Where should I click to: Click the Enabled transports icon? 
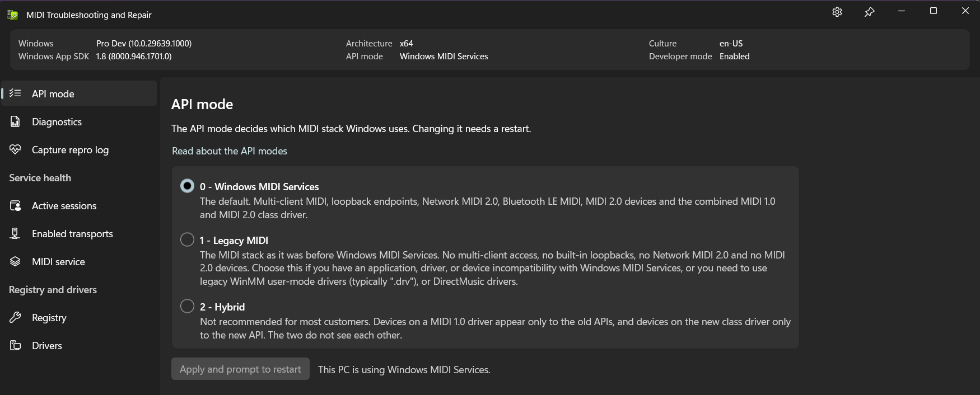pyautogui.click(x=15, y=233)
